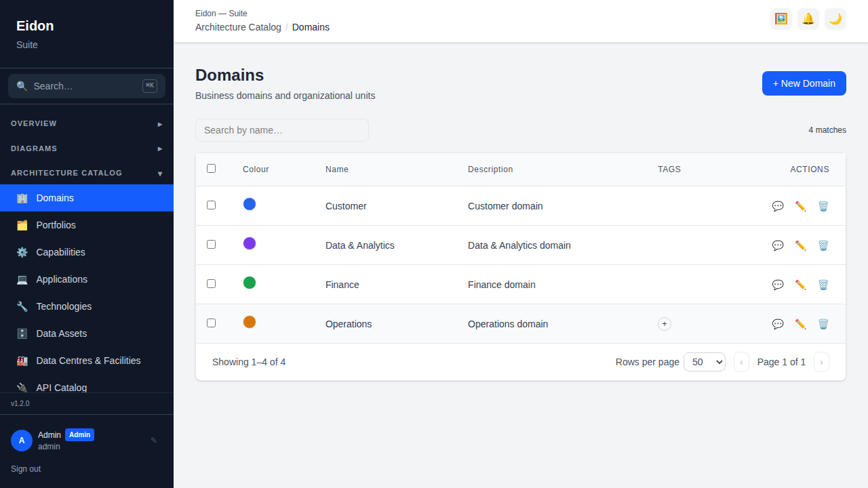Go to previous page arrow
Viewport: 868px width, 488px height.
(741, 362)
